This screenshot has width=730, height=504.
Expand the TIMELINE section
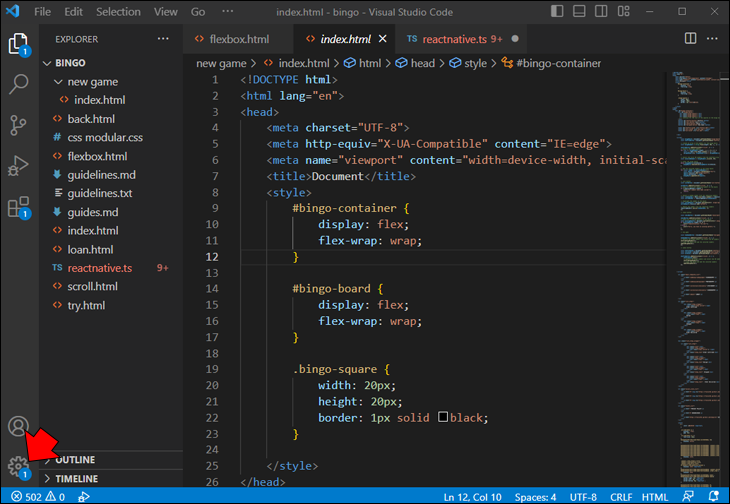(x=76, y=479)
